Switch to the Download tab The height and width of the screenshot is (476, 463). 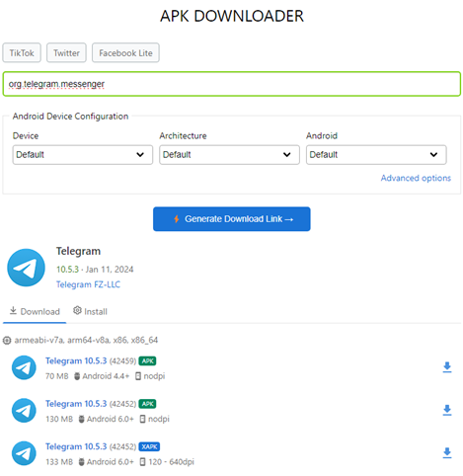pos(35,311)
